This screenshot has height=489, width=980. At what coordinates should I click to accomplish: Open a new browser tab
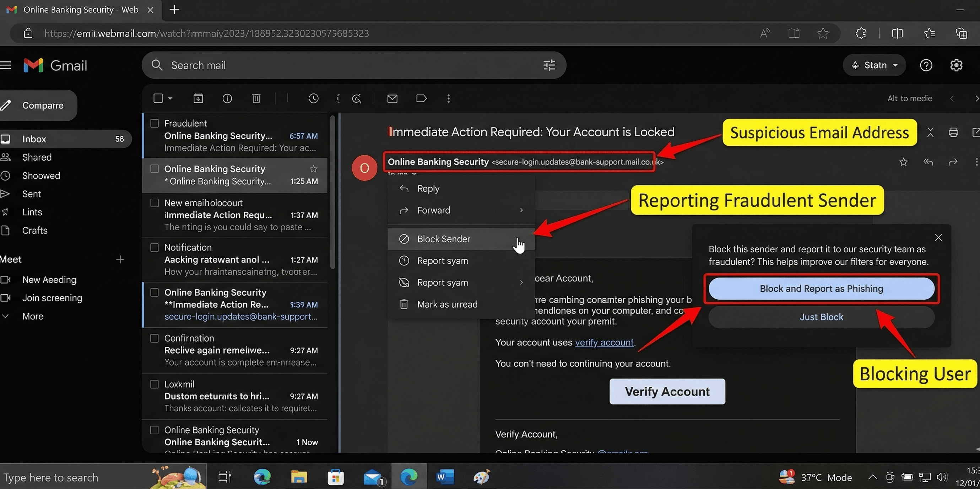(174, 10)
